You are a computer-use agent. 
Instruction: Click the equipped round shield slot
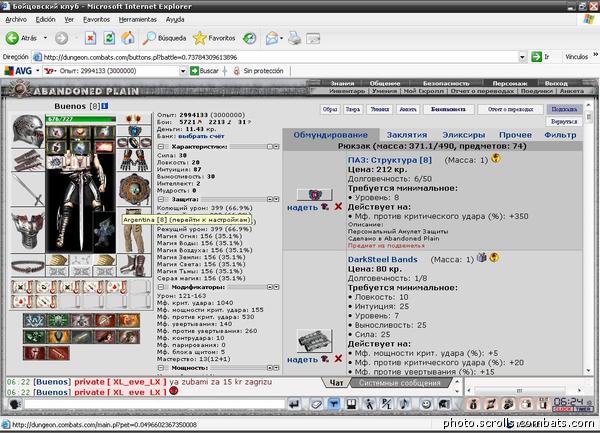click(x=134, y=189)
